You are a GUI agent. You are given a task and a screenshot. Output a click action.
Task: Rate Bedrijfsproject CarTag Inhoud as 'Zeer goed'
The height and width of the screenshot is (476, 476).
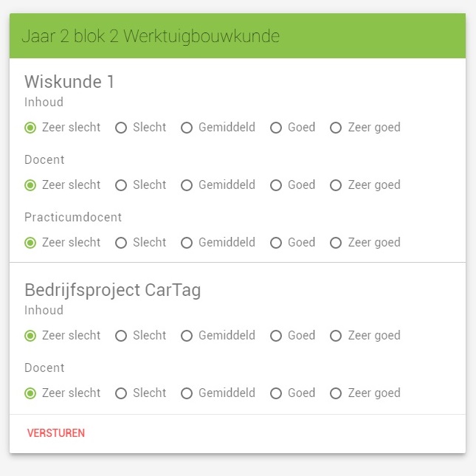click(336, 336)
